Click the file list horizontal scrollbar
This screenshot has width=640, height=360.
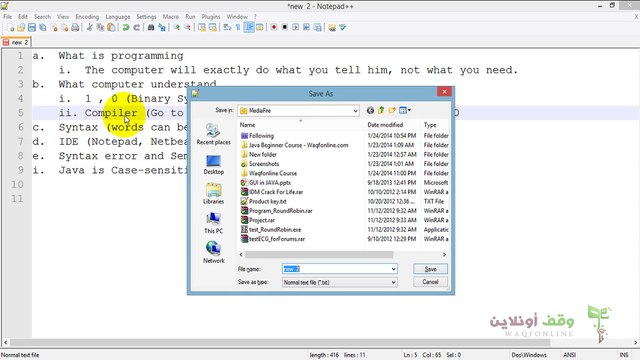click(x=319, y=255)
